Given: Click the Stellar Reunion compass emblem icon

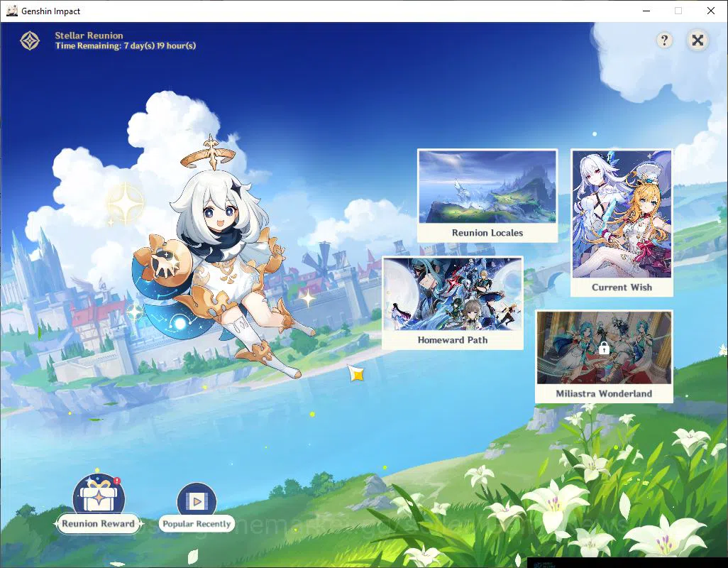Looking at the screenshot, I should 30,41.
